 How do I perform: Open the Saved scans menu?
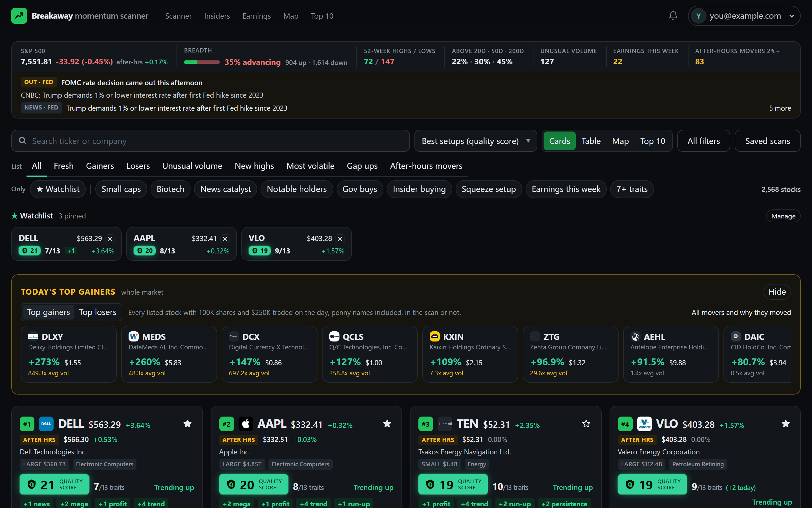click(x=767, y=141)
